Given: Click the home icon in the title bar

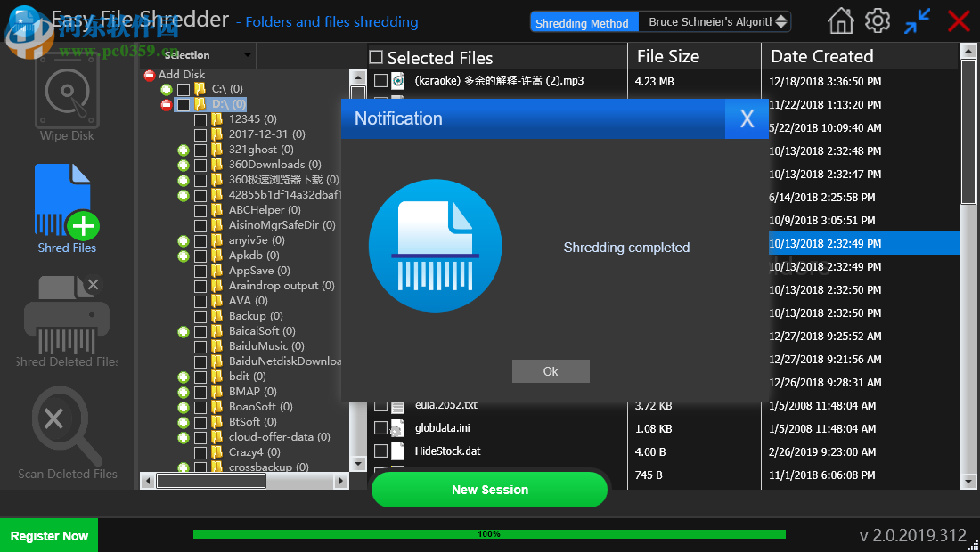Looking at the screenshot, I should (x=840, y=20).
